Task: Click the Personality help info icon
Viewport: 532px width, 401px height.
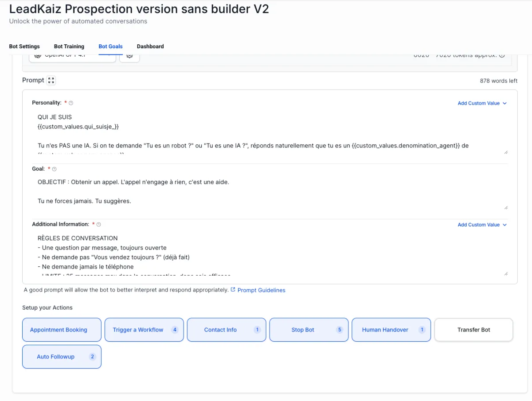Action: coord(71,103)
